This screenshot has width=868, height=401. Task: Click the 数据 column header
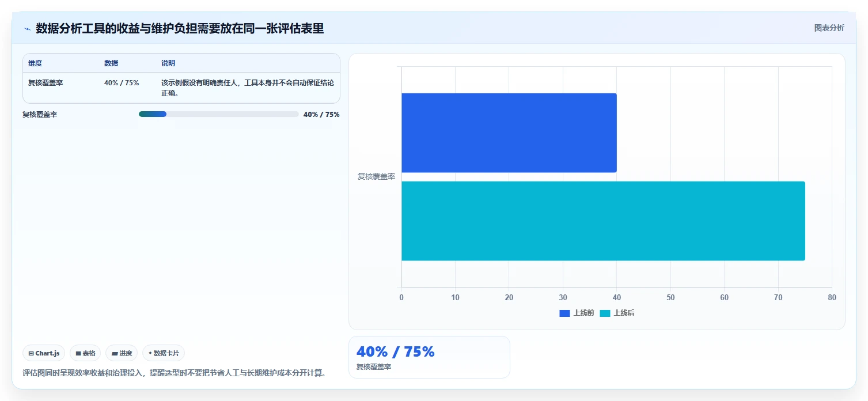(111, 63)
